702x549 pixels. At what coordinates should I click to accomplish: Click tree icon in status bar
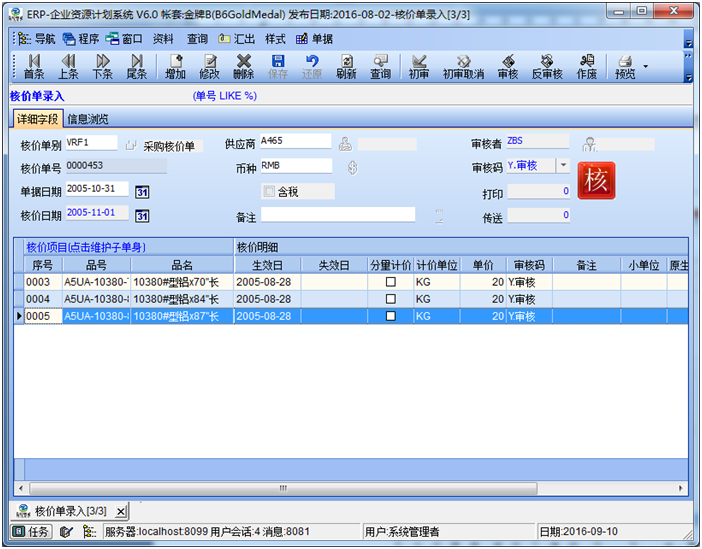point(90,532)
